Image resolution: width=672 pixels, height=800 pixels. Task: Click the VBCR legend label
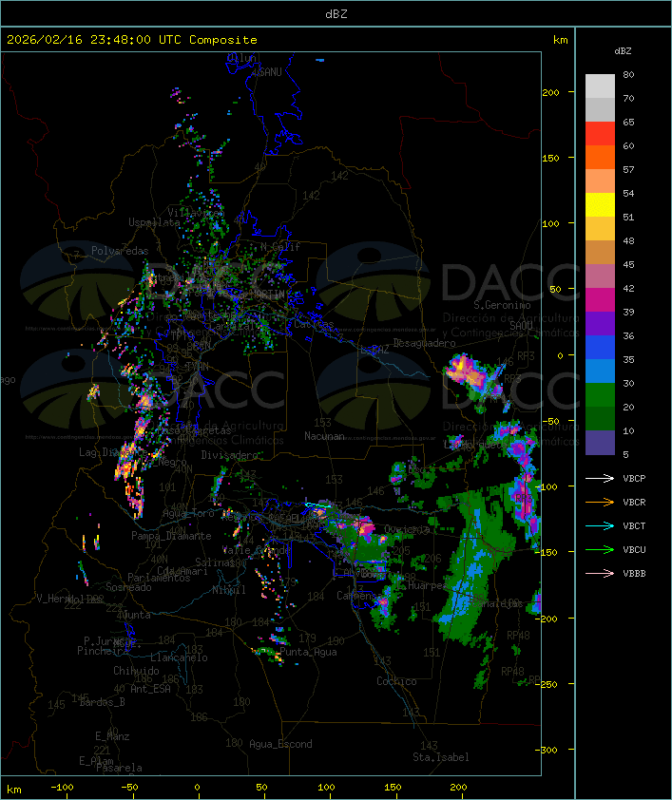(x=634, y=502)
